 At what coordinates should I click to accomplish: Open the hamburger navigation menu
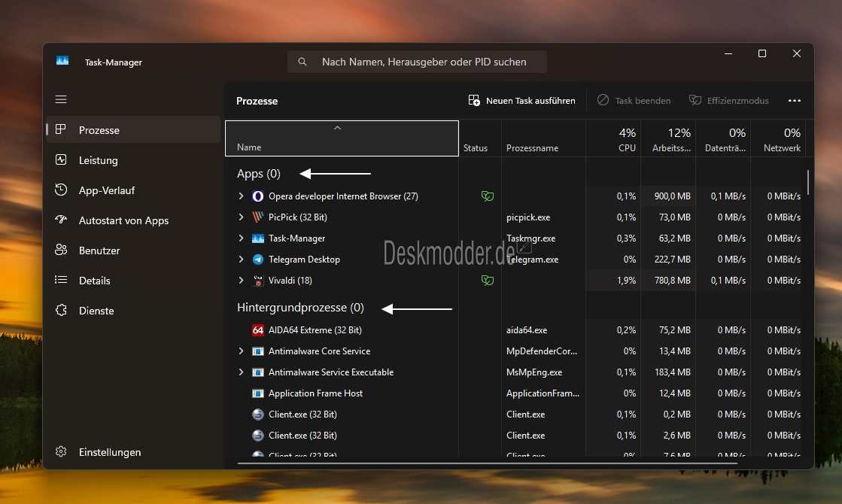(61, 99)
